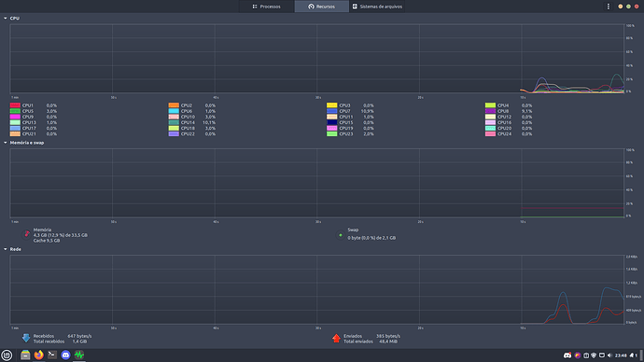This screenshot has height=362, width=644.
Task: Open the three-dot window menu
Action: [609, 7]
